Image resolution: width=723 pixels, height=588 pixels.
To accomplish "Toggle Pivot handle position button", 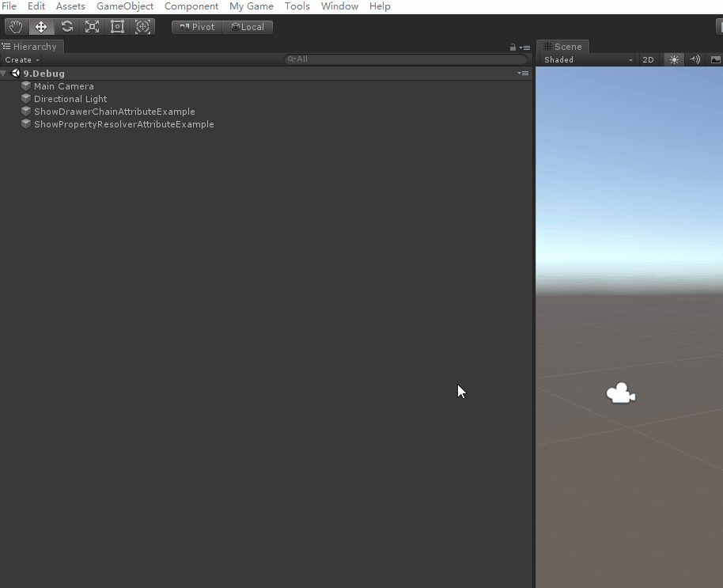I will click(197, 27).
